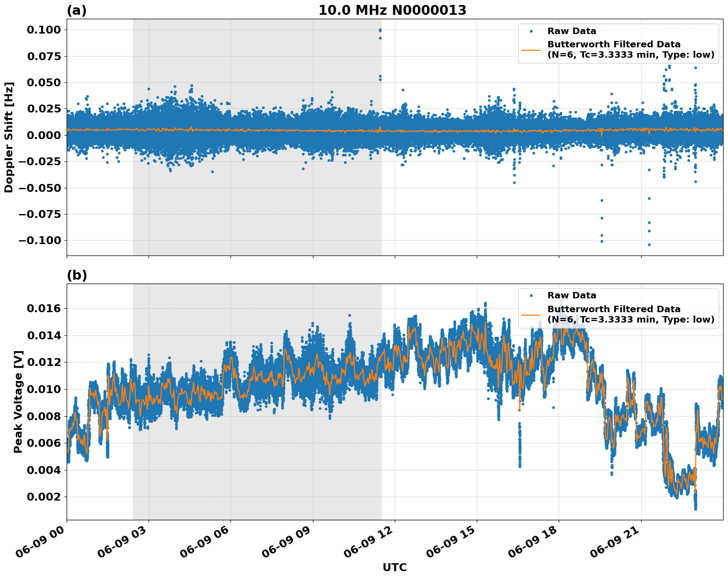Click the highest voltage spike near 06-09 16
Image resolution: width=728 pixels, height=578 pixels.
pos(484,302)
